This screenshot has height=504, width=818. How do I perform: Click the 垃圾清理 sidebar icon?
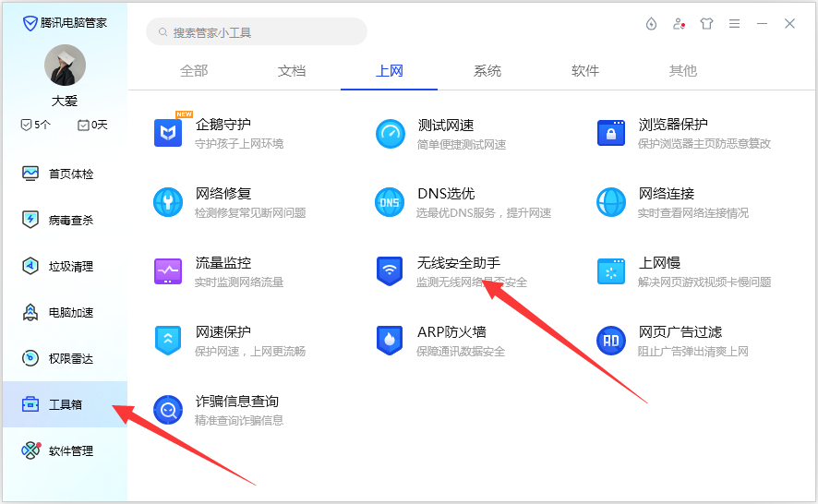[30, 266]
